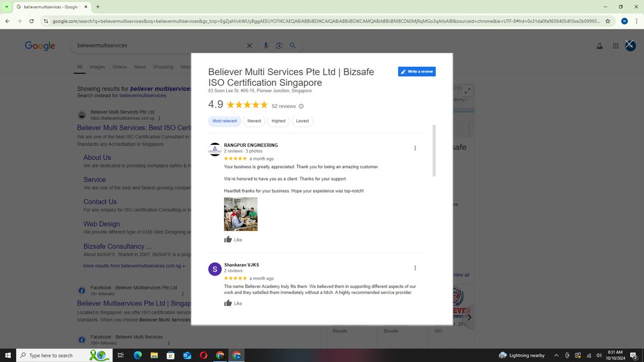Clear the Google search box text
Viewport: 644px width, 362px height.
249,45
